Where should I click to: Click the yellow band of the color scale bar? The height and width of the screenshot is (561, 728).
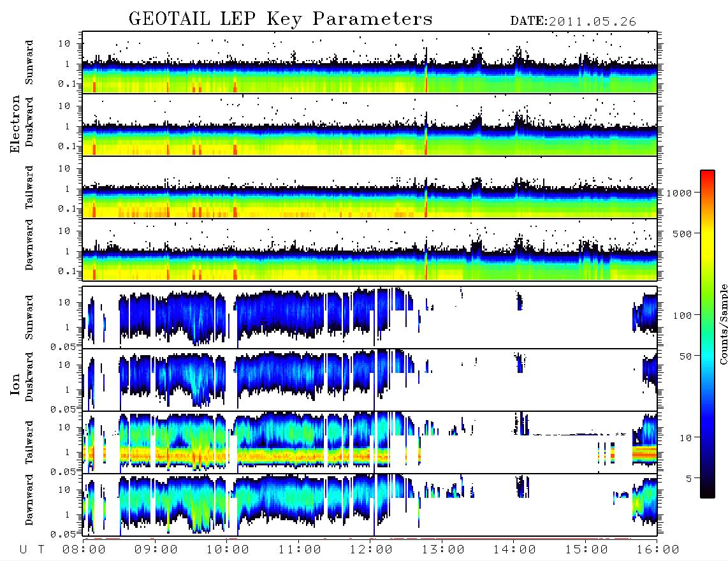708,239
